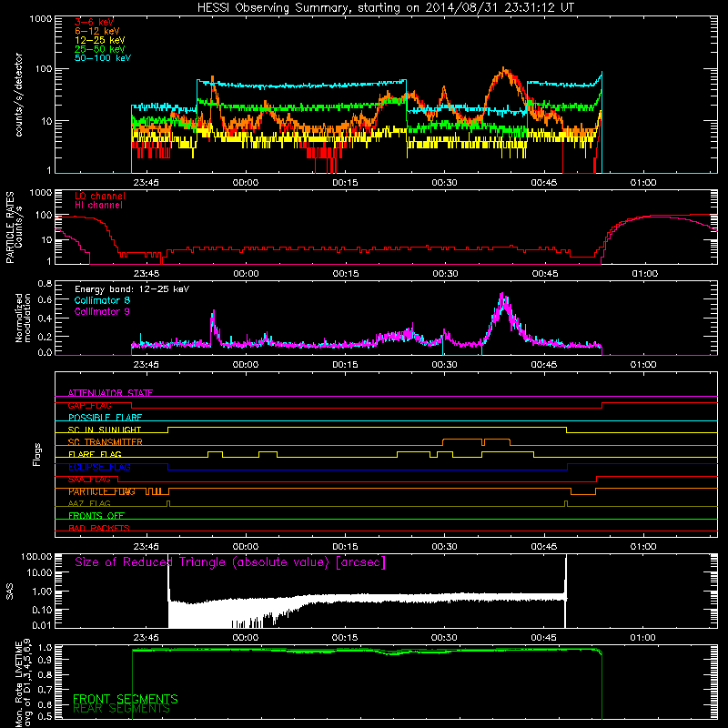Click the 'Size of Reduced Triangle' caption

tap(230, 562)
